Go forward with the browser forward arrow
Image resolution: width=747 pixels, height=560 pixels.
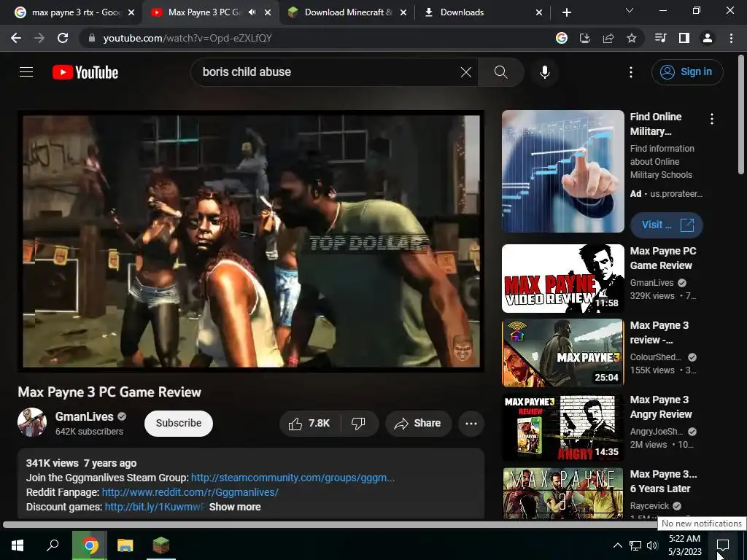click(x=39, y=38)
